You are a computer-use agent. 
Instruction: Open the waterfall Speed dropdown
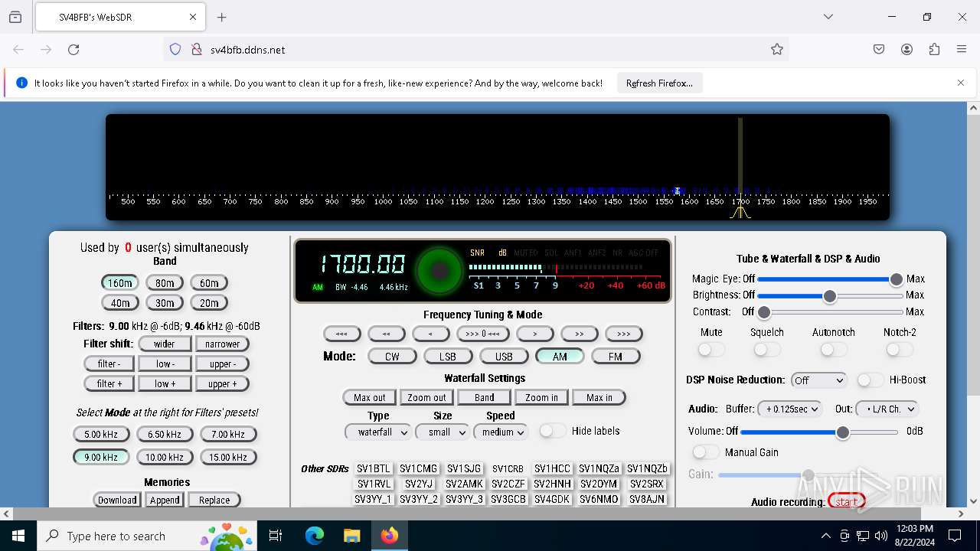click(501, 432)
